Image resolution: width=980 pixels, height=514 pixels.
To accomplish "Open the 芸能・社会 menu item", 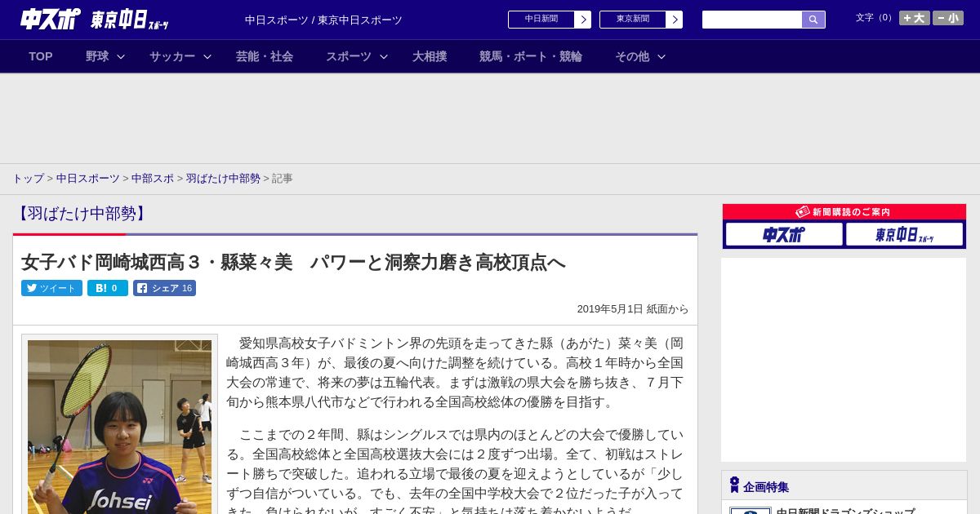I will click(x=265, y=56).
